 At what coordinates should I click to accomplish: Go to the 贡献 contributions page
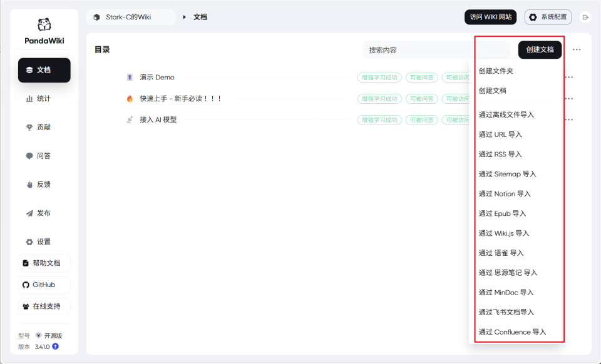[44, 127]
